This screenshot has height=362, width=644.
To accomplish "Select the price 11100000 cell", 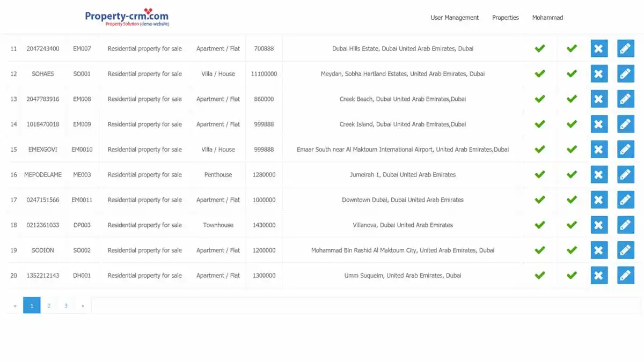I will pos(264,74).
